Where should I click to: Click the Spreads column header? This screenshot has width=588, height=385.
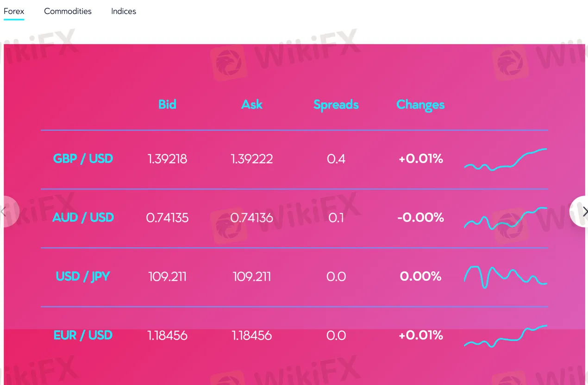click(336, 105)
